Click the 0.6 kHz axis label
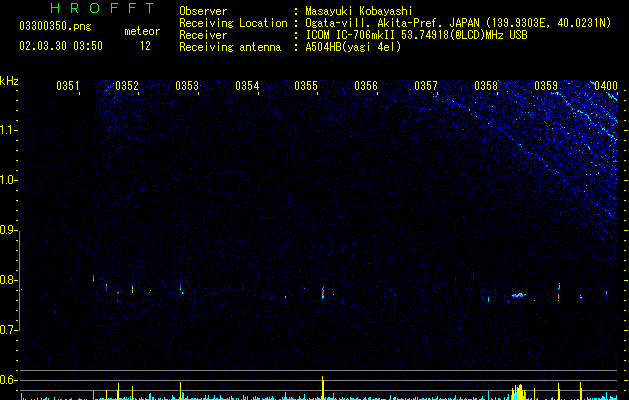Viewport: 629px width, 400px height. tap(8, 380)
